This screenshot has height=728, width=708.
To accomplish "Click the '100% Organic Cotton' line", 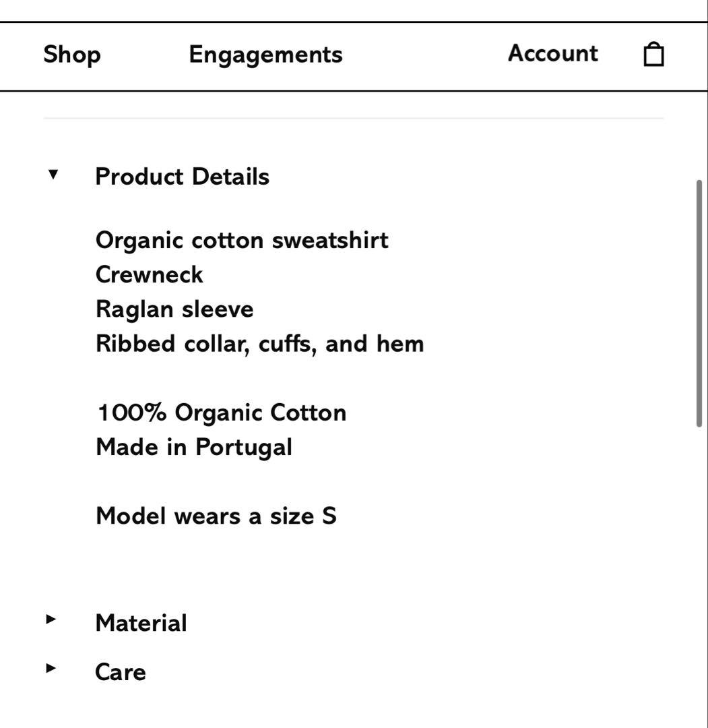I will (x=221, y=413).
